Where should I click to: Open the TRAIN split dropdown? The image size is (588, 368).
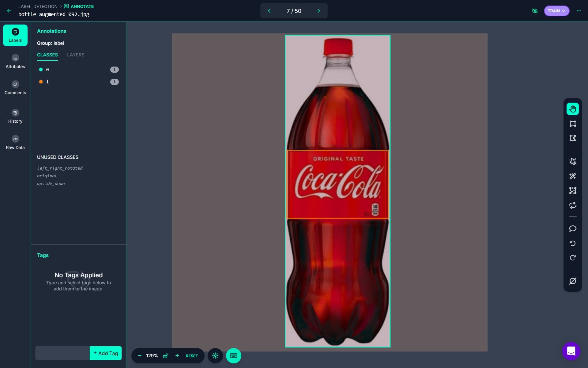tap(556, 11)
